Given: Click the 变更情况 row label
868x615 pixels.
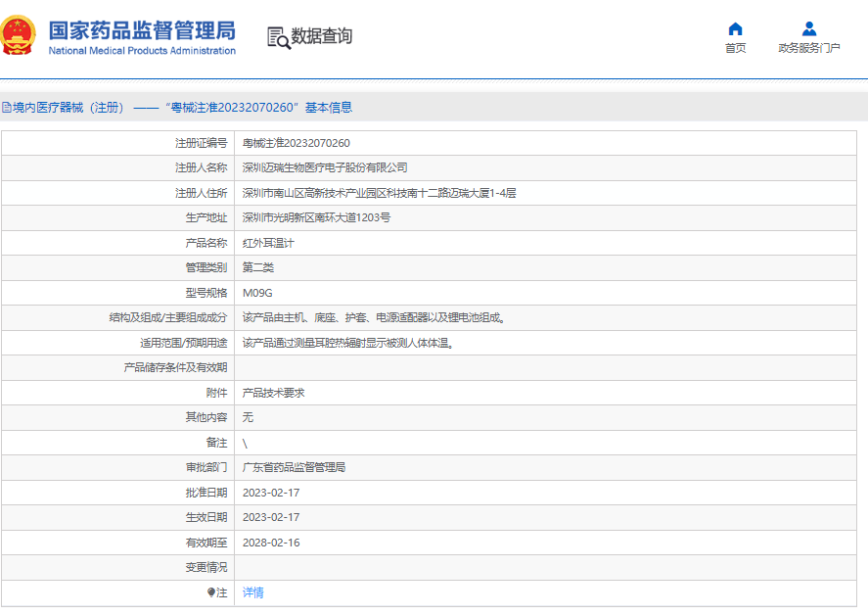Looking at the screenshot, I should click(x=206, y=567).
